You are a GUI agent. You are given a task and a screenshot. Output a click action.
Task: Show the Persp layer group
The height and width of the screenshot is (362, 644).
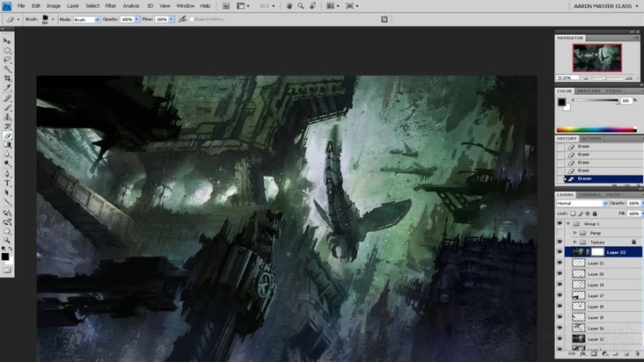pos(560,233)
